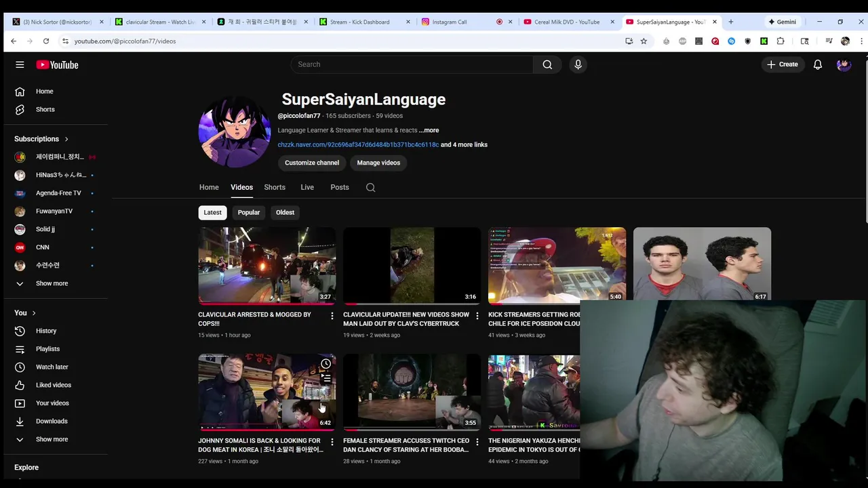Open the menu for CLAVICULAR UPDATE video
This screenshot has width=868, height=488.
[477, 316]
